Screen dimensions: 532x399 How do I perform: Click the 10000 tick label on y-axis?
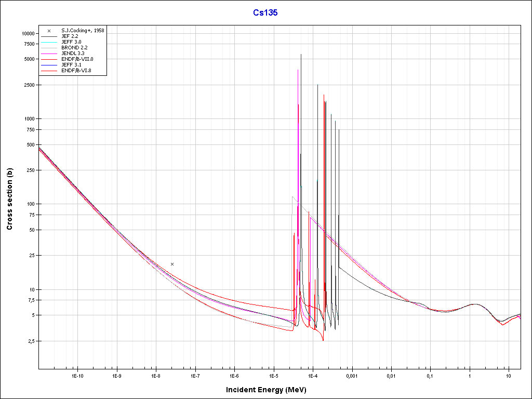point(28,33)
